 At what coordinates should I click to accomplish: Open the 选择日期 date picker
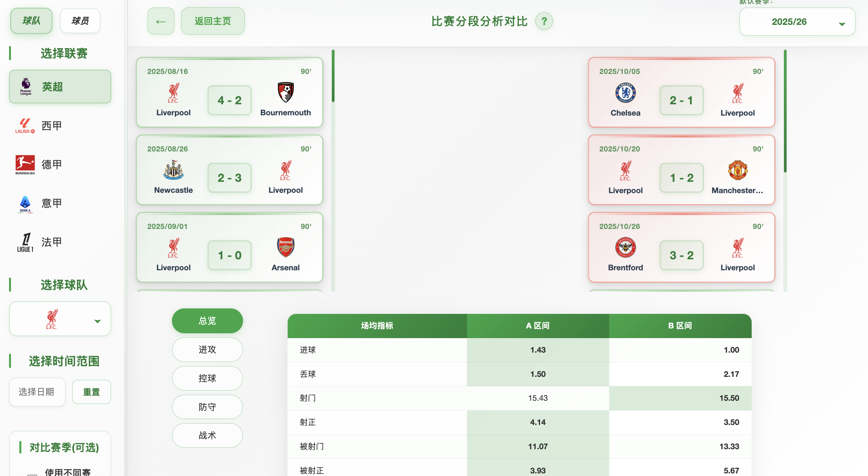pyautogui.click(x=37, y=392)
